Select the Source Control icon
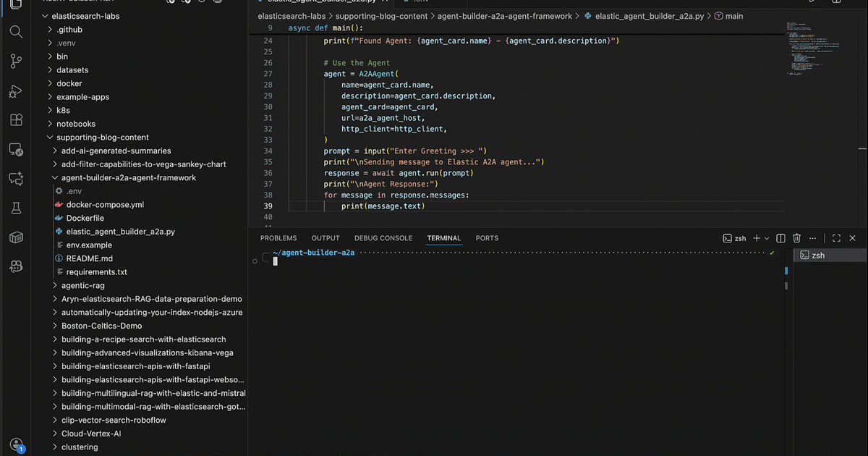This screenshot has width=868, height=456. [15, 61]
